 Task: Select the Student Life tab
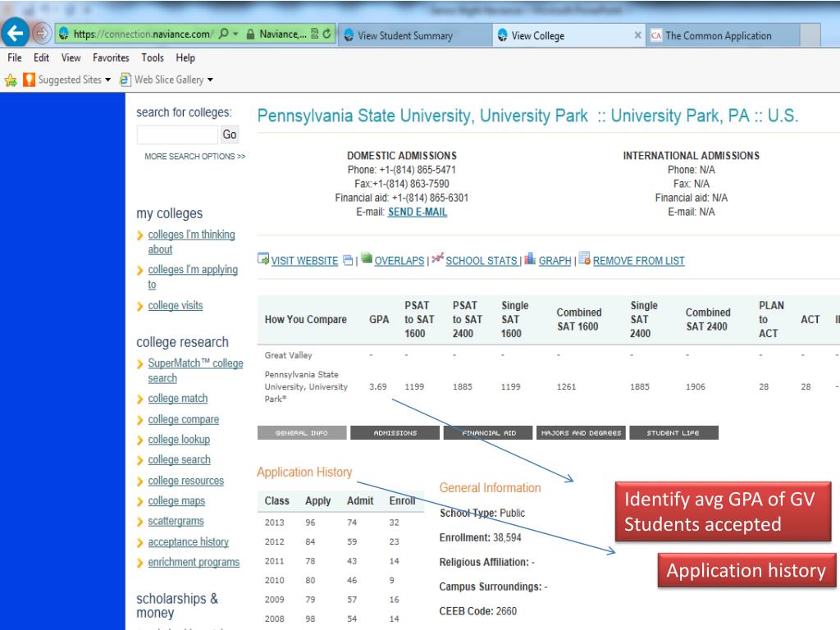click(x=674, y=433)
